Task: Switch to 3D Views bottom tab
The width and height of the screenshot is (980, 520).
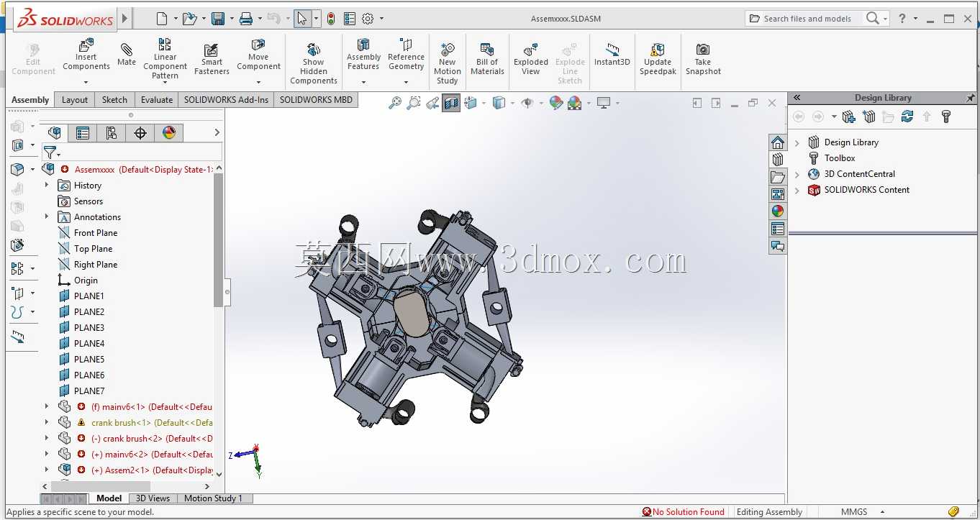Action: [x=153, y=498]
